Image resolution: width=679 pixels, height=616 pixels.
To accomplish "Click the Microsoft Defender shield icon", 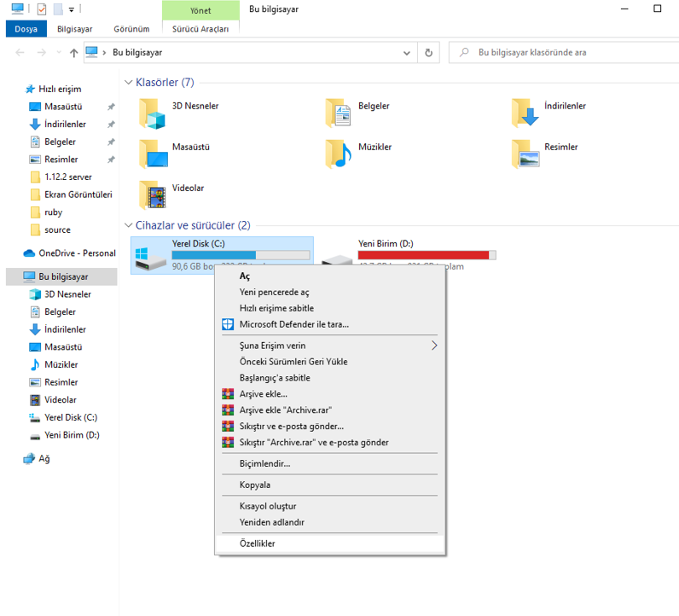I will coord(228,324).
